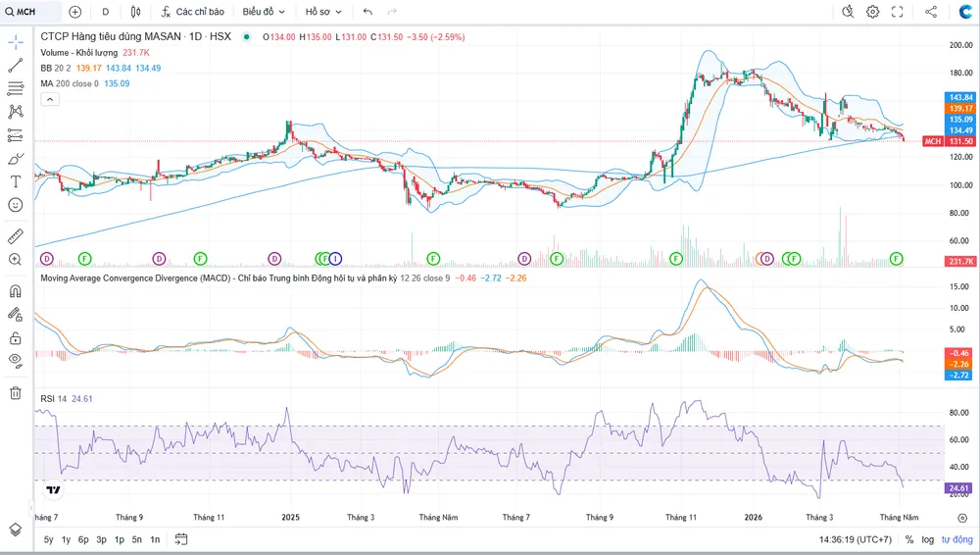Select the 1y time range

(66, 539)
